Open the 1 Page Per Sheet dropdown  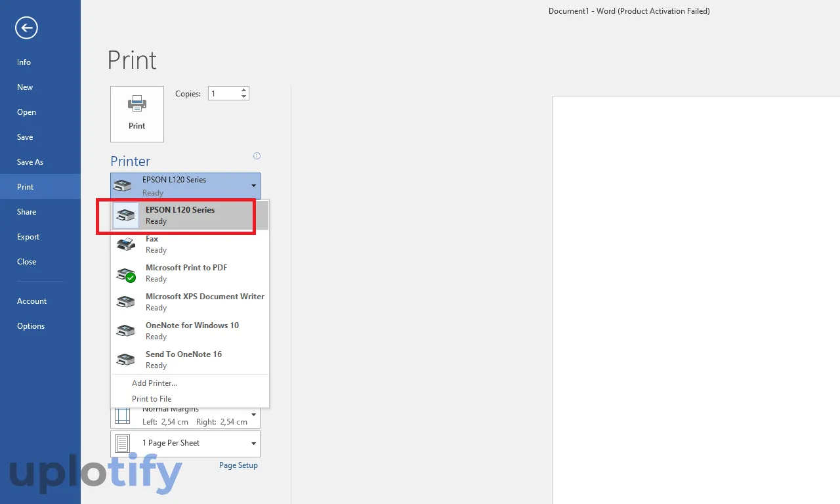(185, 444)
